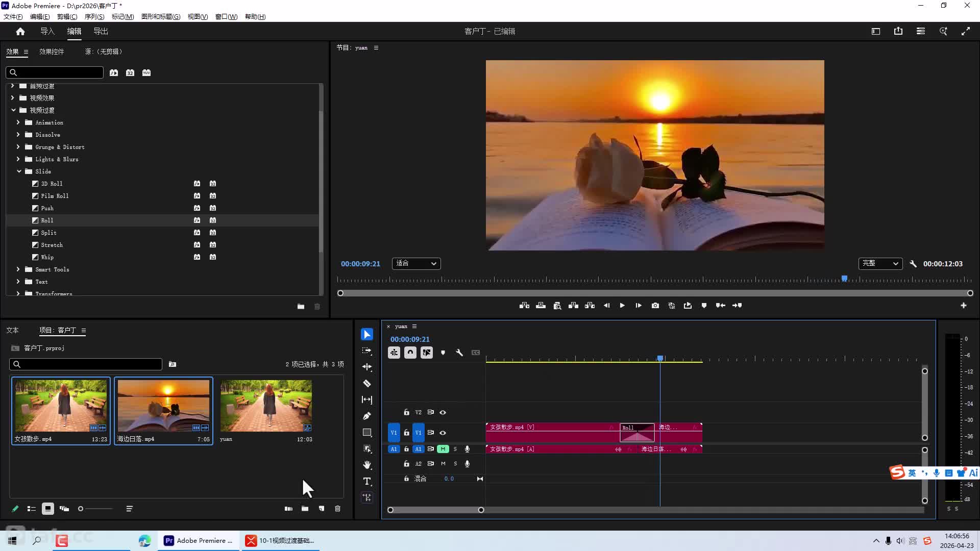Image resolution: width=980 pixels, height=551 pixels.
Task: Switch to the 文本 panel tab
Action: click(x=13, y=330)
